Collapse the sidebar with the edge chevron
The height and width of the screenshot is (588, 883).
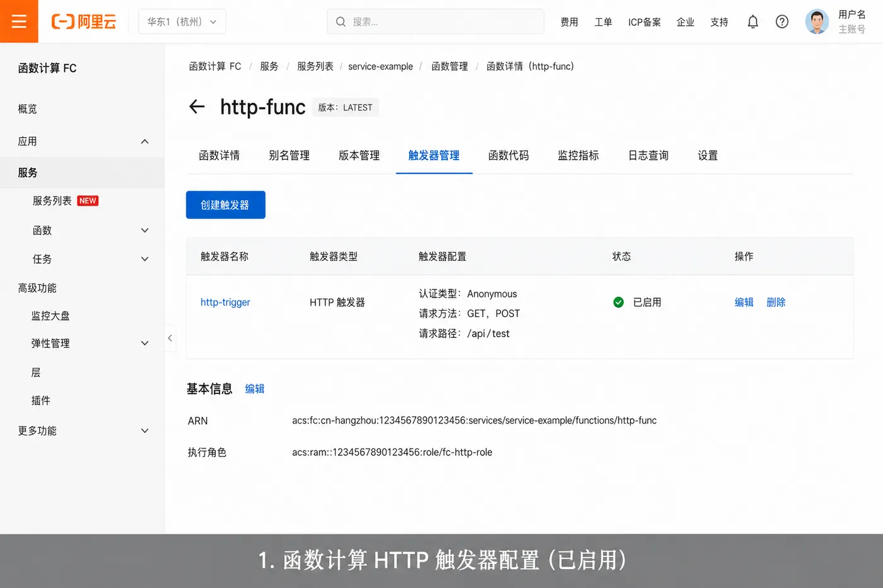pyautogui.click(x=170, y=338)
